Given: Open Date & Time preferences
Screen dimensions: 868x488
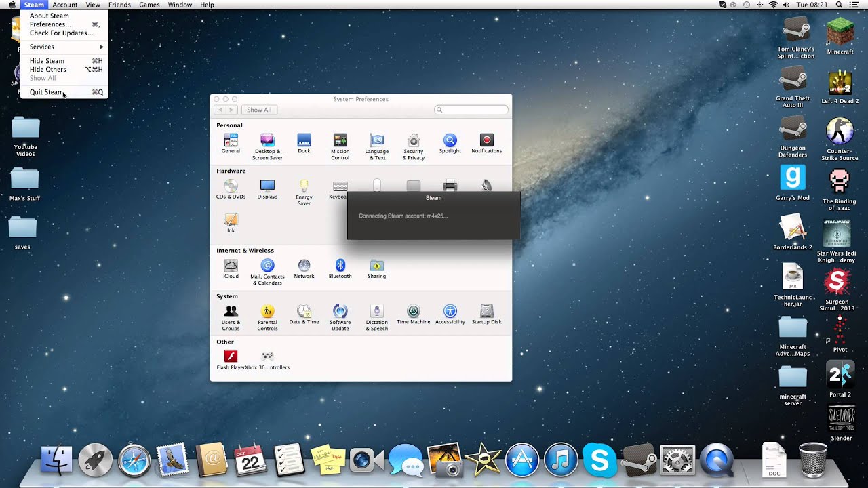Looking at the screenshot, I should tap(304, 314).
